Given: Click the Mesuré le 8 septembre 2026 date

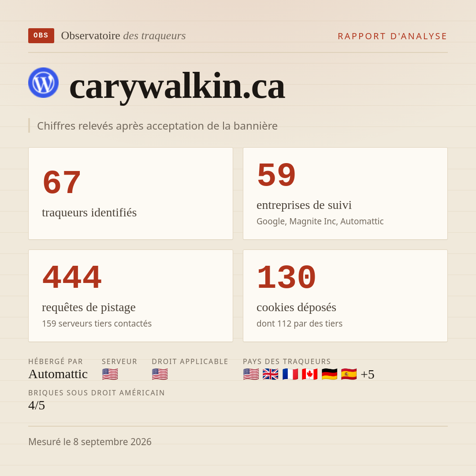Looking at the screenshot, I should [90, 442].
